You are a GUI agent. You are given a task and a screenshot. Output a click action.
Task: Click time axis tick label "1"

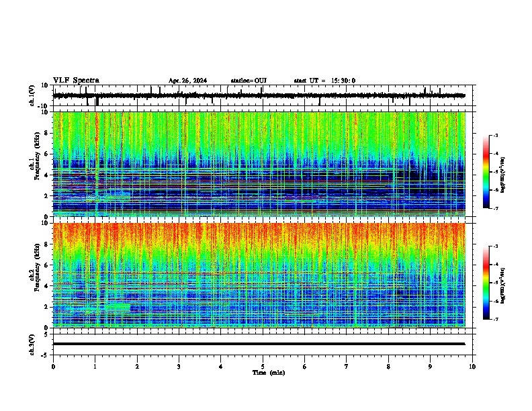[95, 367]
